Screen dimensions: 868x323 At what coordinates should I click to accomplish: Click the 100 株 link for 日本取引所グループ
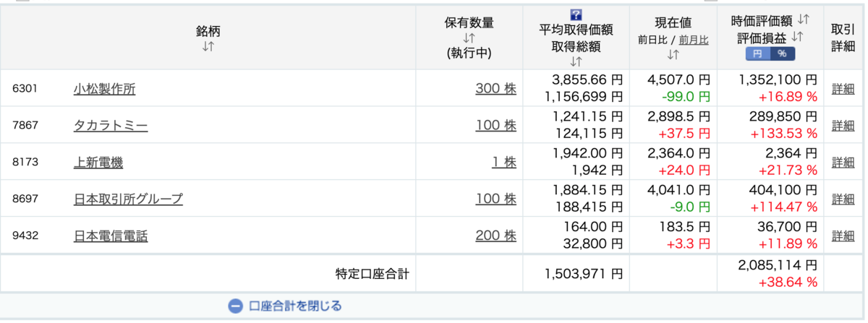point(495,199)
